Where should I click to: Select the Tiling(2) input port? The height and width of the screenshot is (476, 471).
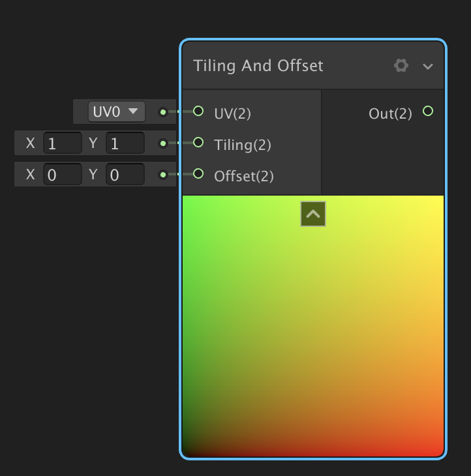[x=198, y=142]
